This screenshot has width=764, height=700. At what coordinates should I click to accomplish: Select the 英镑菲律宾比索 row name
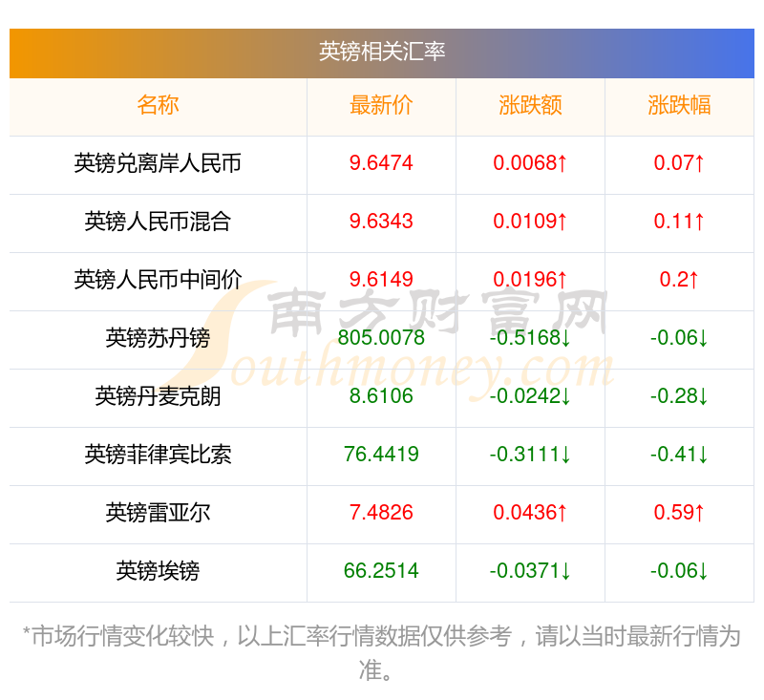(158, 455)
